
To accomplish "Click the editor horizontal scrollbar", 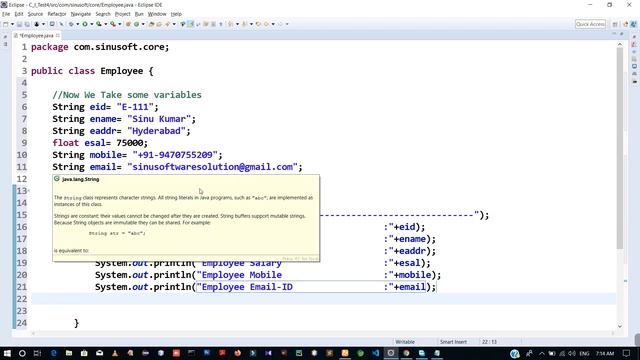I will [322, 333].
